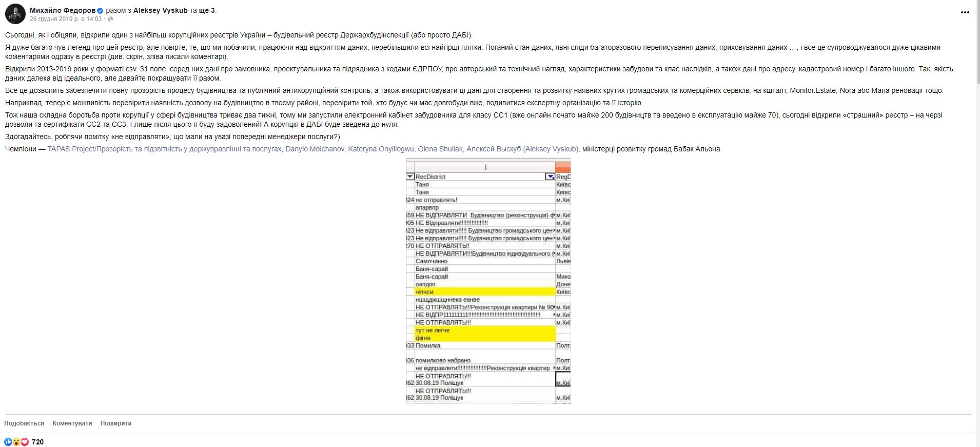Click the paragraph starting "Наприклад, тепер є можливість"
The height and width of the screenshot is (447, 980).
tap(324, 103)
